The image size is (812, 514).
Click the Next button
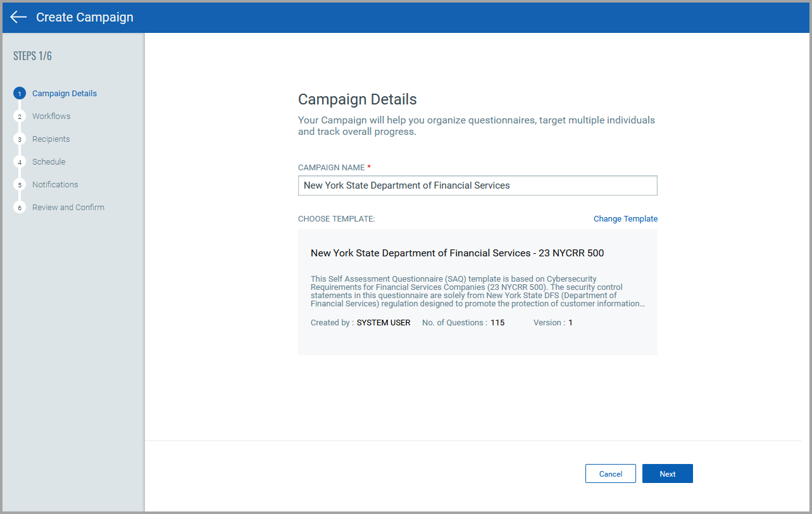[x=667, y=473]
